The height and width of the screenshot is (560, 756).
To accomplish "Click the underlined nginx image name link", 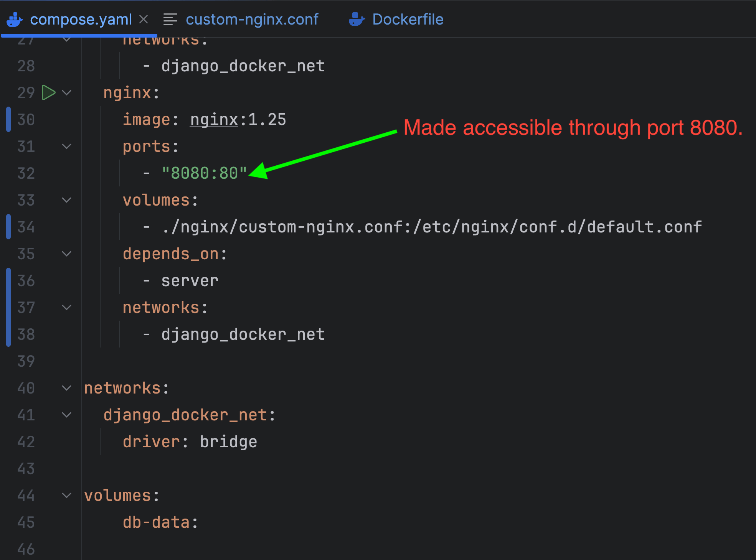I will [x=214, y=120].
